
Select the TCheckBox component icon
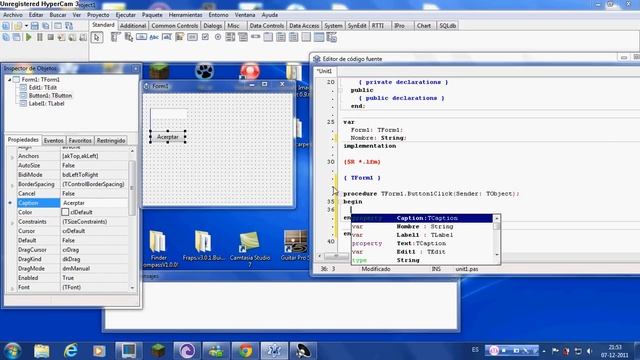pos(205,37)
